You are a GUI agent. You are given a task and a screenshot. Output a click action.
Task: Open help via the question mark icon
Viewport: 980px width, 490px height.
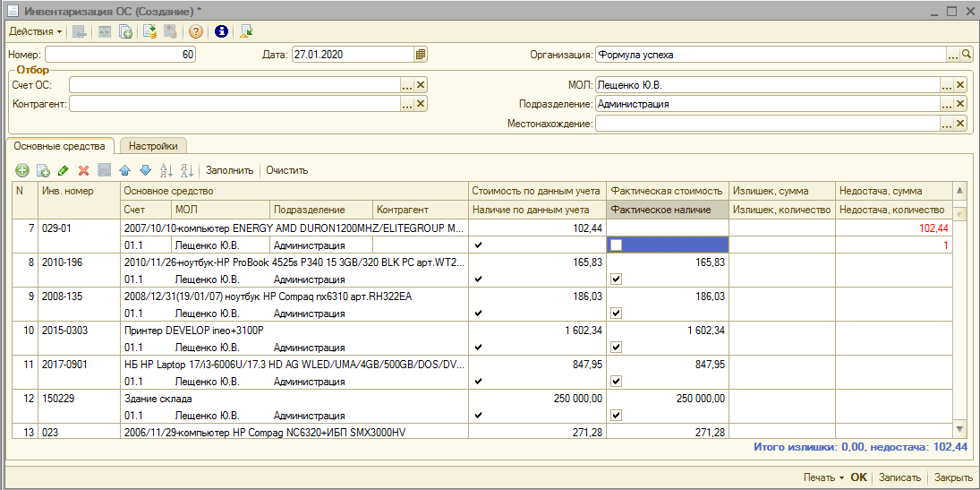(x=196, y=31)
